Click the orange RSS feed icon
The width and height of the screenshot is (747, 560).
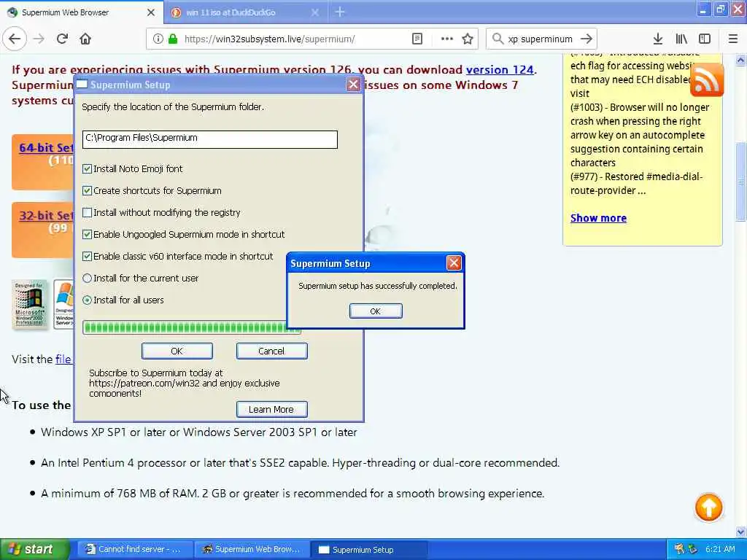[707, 80]
